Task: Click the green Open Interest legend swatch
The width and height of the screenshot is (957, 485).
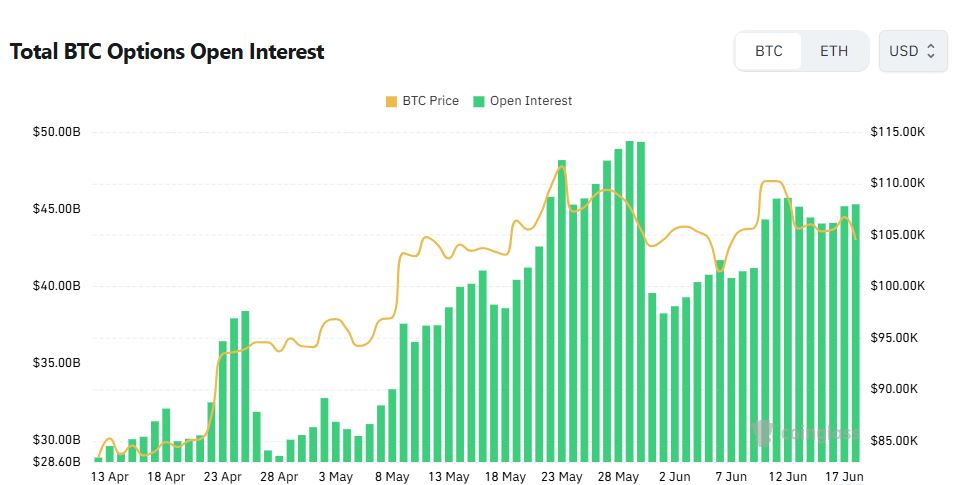Action: 478,101
